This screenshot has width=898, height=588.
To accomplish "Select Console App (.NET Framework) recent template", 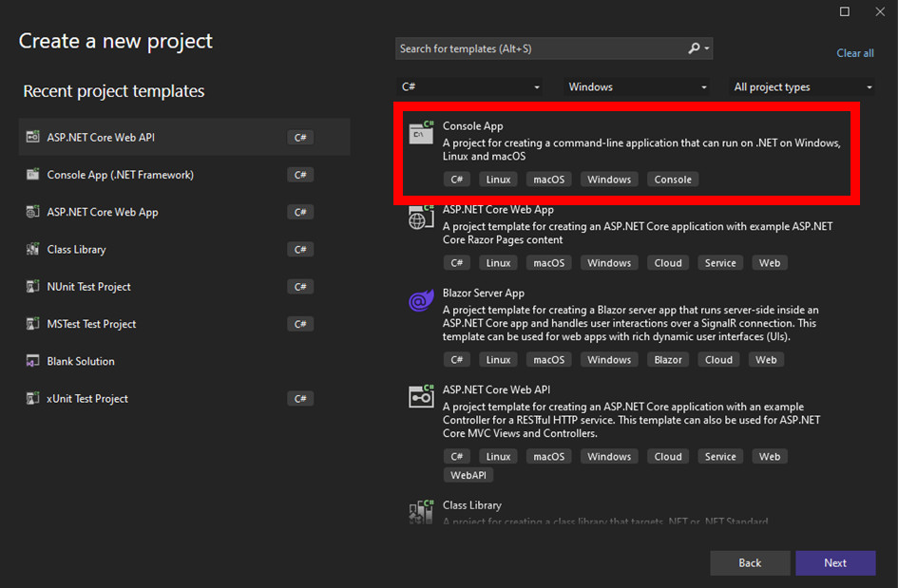I will pos(184,174).
